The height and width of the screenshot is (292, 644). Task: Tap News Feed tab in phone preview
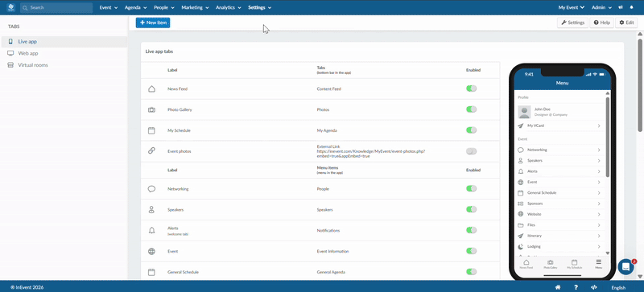526,264
